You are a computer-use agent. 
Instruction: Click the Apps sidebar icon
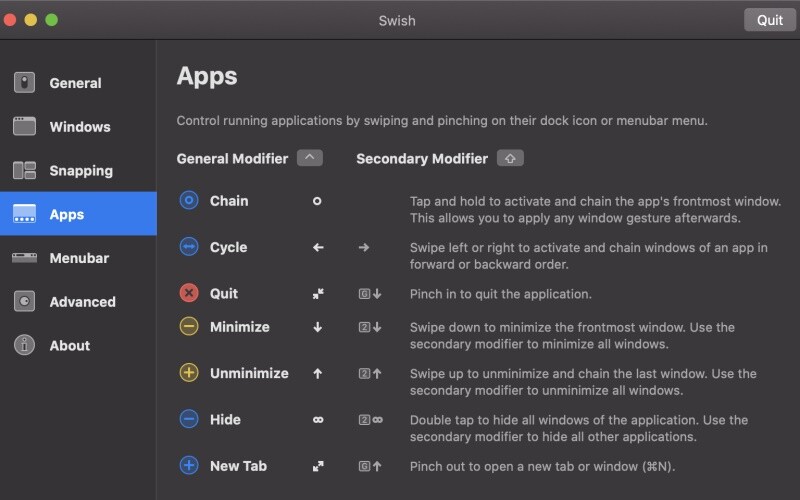point(24,214)
